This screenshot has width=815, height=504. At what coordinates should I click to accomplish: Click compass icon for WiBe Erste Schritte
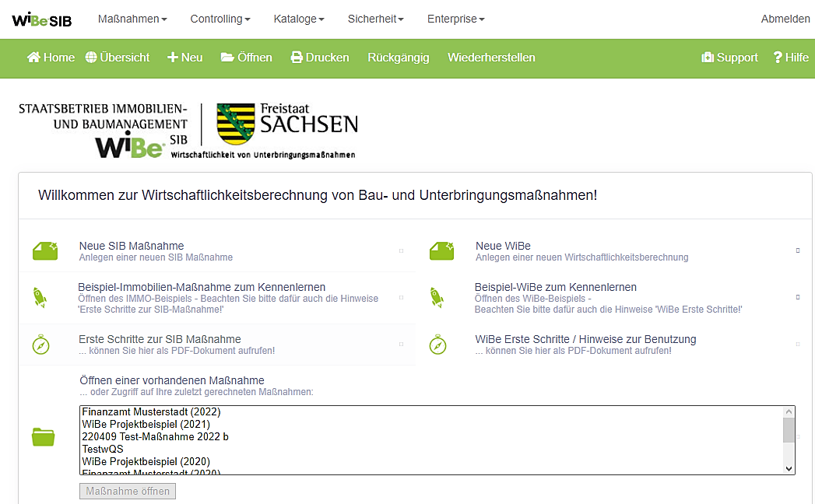click(x=437, y=345)
